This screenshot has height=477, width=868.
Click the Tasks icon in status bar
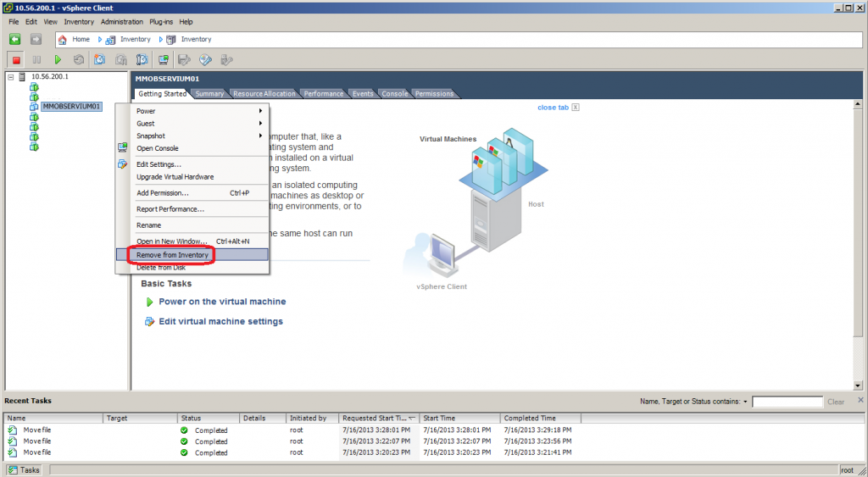click(12, 470)
